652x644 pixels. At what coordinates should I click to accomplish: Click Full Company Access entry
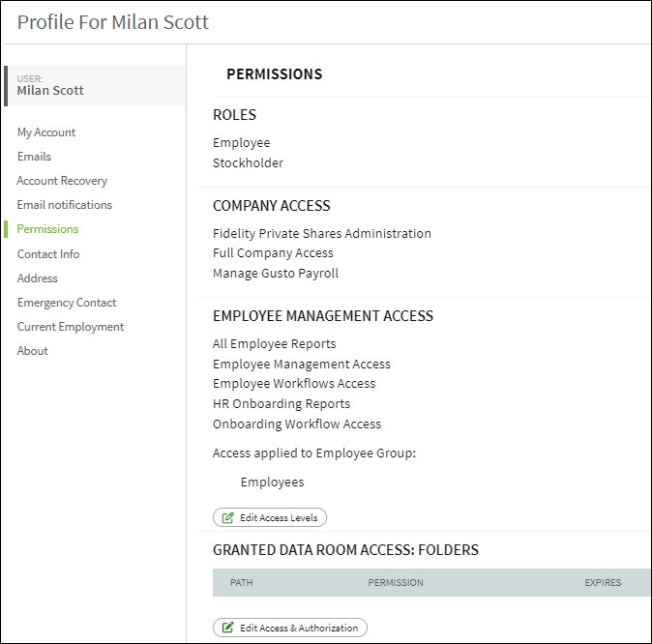[273, 252]
